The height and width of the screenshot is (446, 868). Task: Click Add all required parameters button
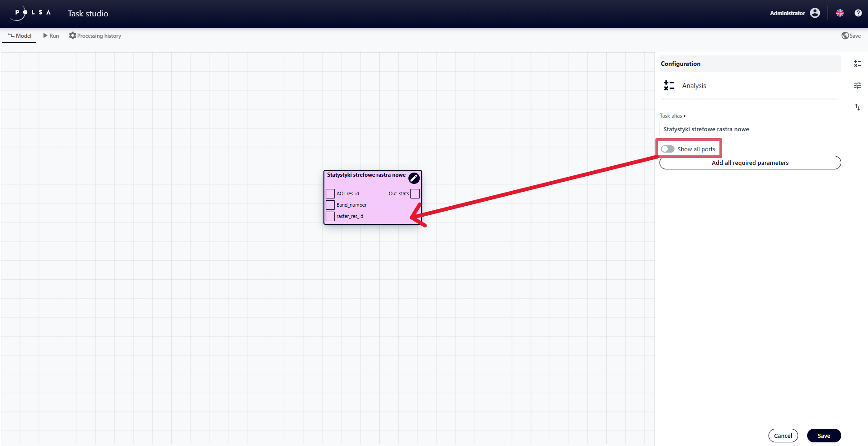(x=750, y=163)
